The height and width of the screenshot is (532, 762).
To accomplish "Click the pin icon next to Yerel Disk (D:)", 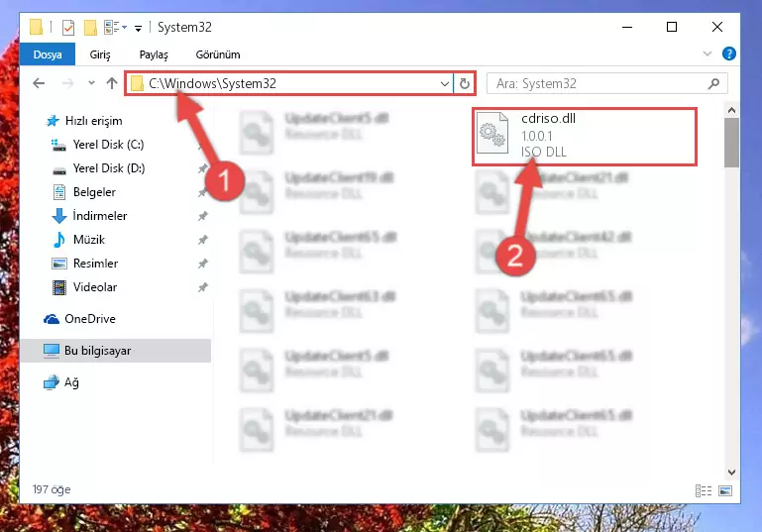I will click(x=203, y=168).
